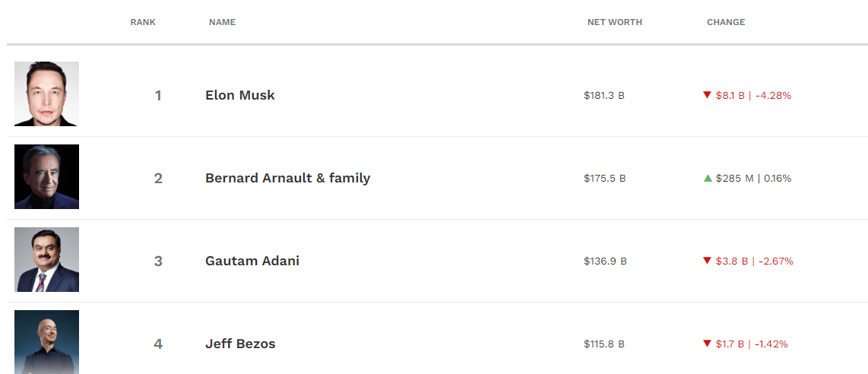Open the Elon Musk name link
868x374 pixels.
tap(240, 96)
